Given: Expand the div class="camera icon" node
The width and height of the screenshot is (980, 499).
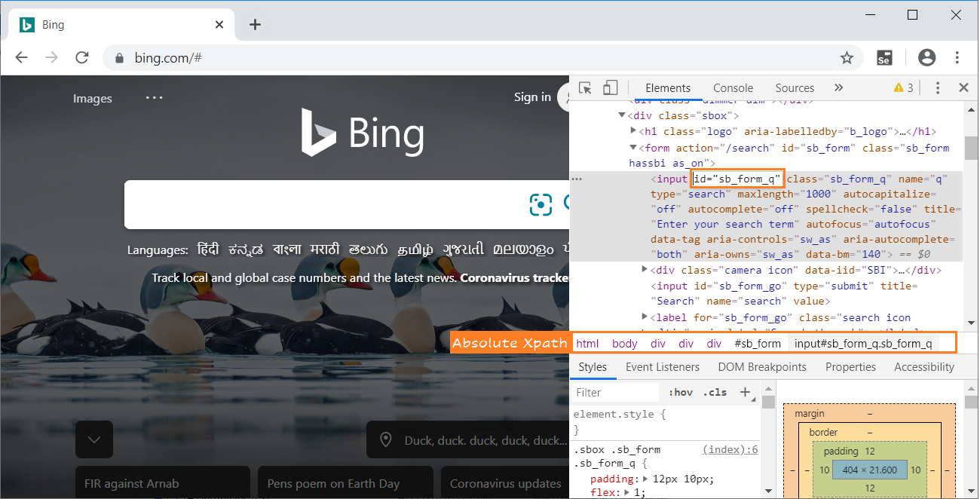Looking at the screenshot, I should pos(645,270).
